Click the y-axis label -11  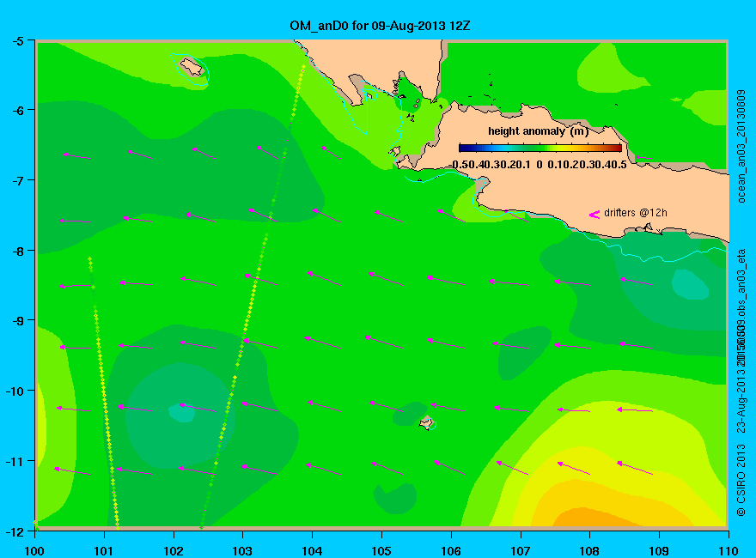14,461
